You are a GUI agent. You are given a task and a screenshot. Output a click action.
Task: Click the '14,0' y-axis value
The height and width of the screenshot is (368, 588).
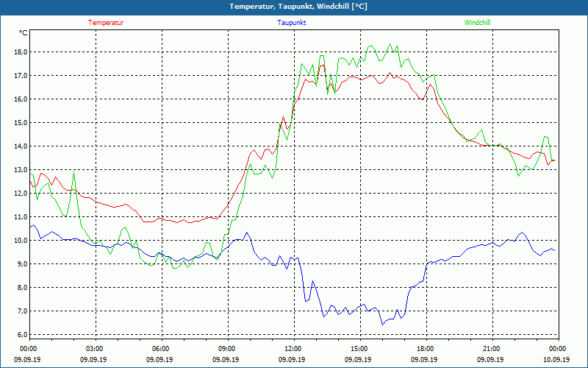(21, 146)
